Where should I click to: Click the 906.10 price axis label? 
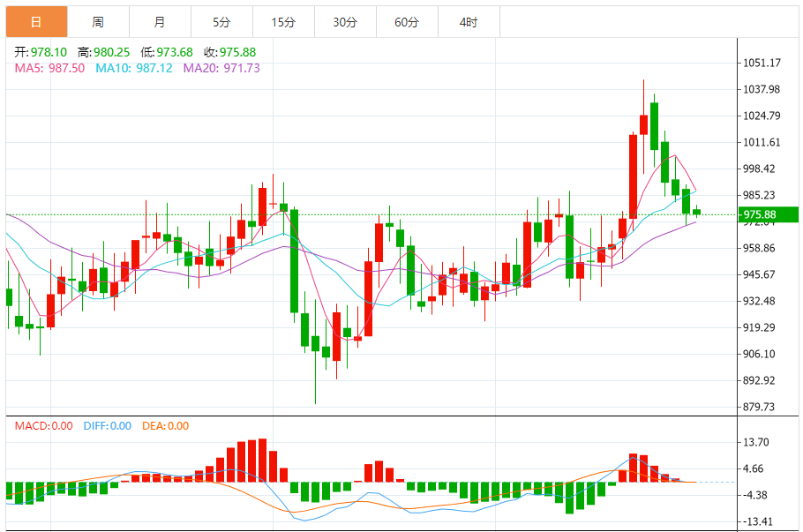[760, 354]
